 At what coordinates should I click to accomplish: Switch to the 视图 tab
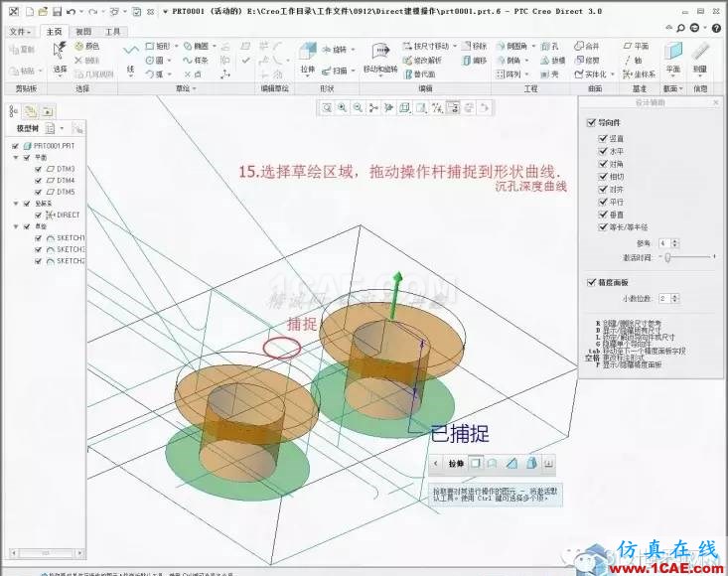(x=83, y=32)
